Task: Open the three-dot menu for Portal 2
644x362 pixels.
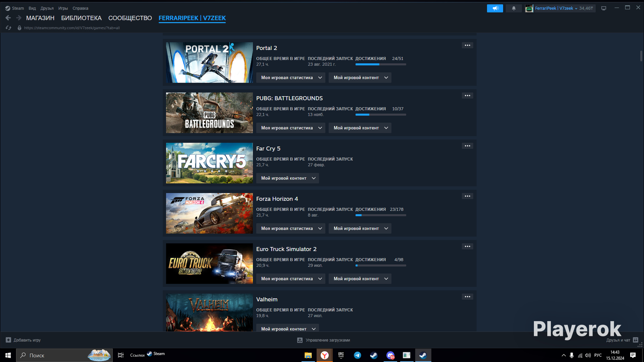Action: tap(468, 45)
